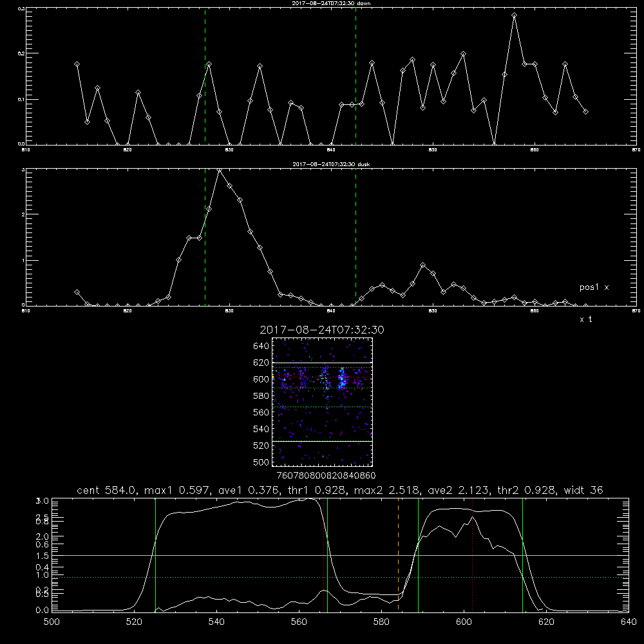The width and height of the screenshot is (644, 644).
Task: Click dawn plot y-axis label 0.2
Action: coord(22,53)
